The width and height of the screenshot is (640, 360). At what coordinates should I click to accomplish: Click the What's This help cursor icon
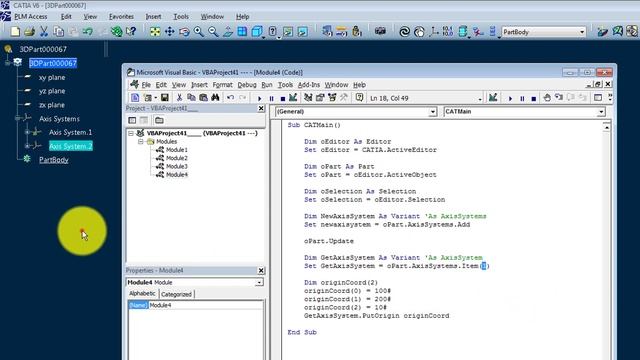[x=131, y=31]
